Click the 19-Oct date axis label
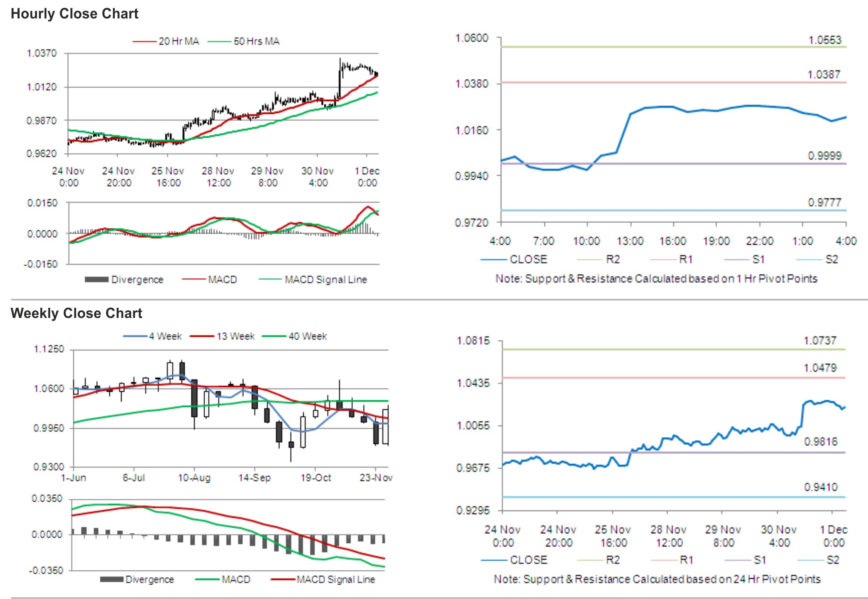The width and height of the screenshot is (868, 599). click(316, 478)
